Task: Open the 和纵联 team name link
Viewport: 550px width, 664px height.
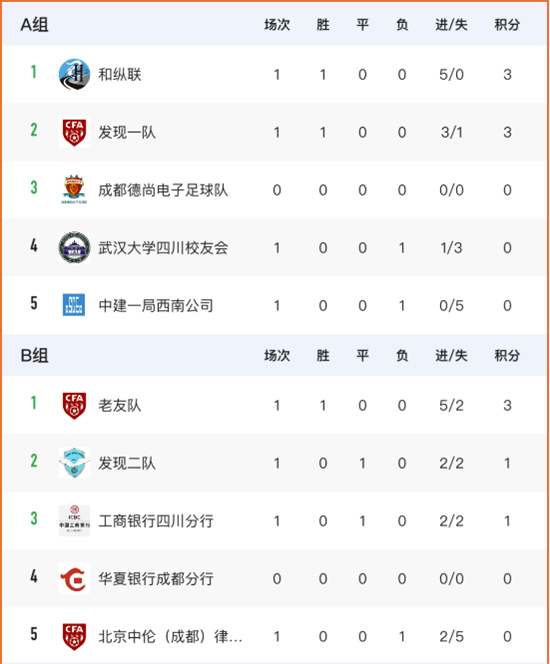Action: tap(120, 75)
